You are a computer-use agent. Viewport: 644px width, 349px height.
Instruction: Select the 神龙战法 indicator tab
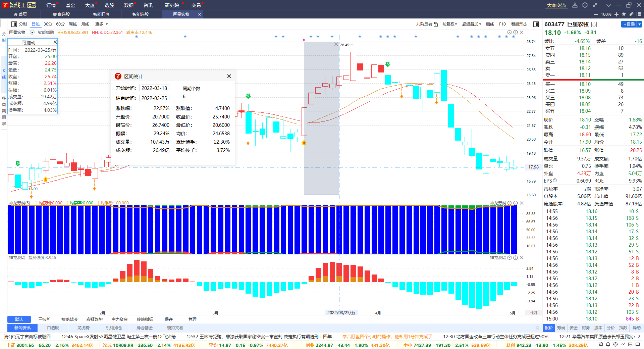pos(69,319)
